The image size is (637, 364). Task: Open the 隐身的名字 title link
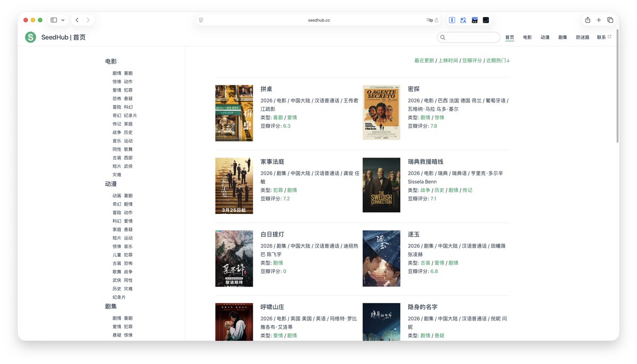tap(423, 307)
